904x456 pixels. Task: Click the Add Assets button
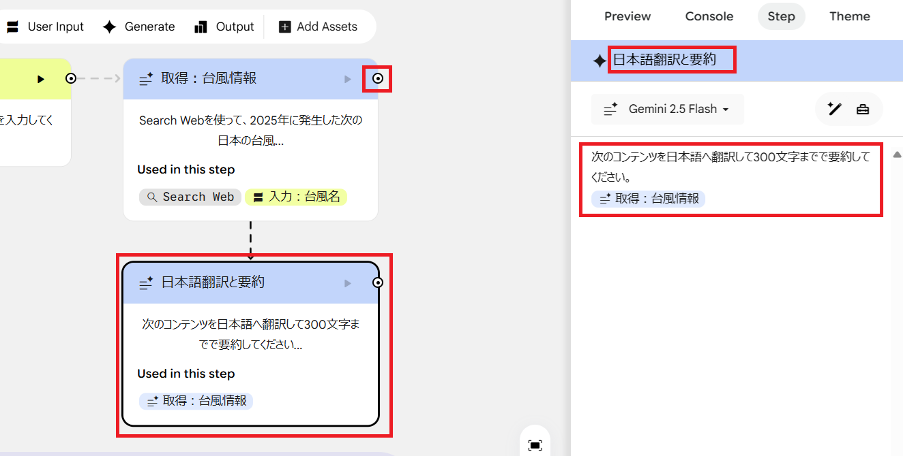(x=318, y=26)
